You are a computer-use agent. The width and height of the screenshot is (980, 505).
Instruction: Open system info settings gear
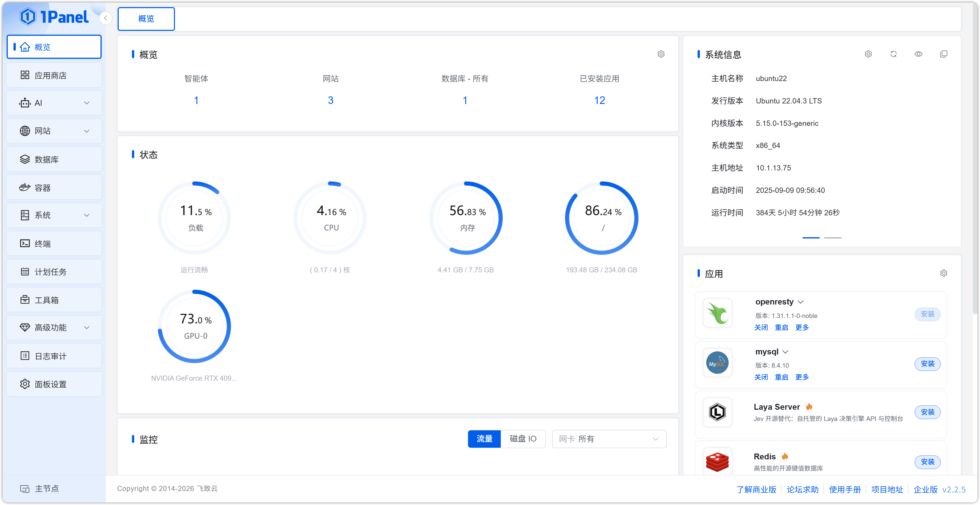coord(868,54)
